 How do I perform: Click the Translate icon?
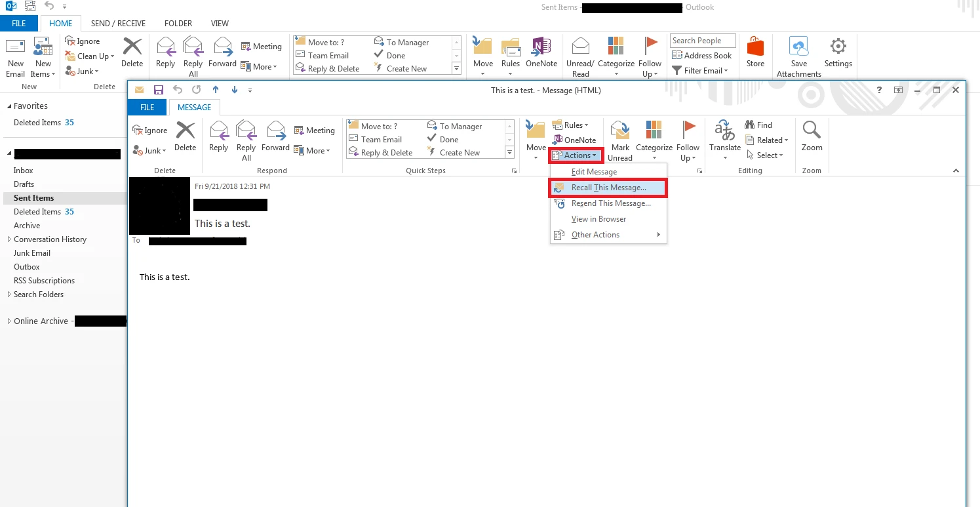tap(724, 140)
